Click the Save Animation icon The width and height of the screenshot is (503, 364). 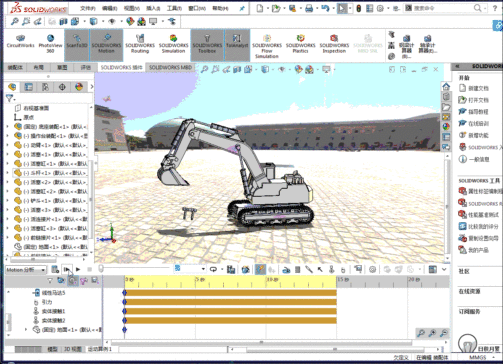pyautogui.click(x=231, y=269)
